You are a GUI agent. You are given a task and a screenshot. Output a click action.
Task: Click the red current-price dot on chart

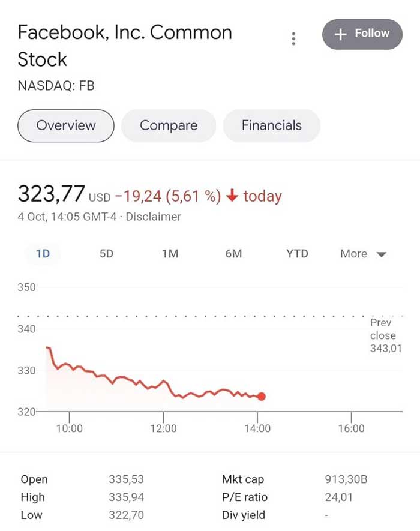(x=261, y=396)
